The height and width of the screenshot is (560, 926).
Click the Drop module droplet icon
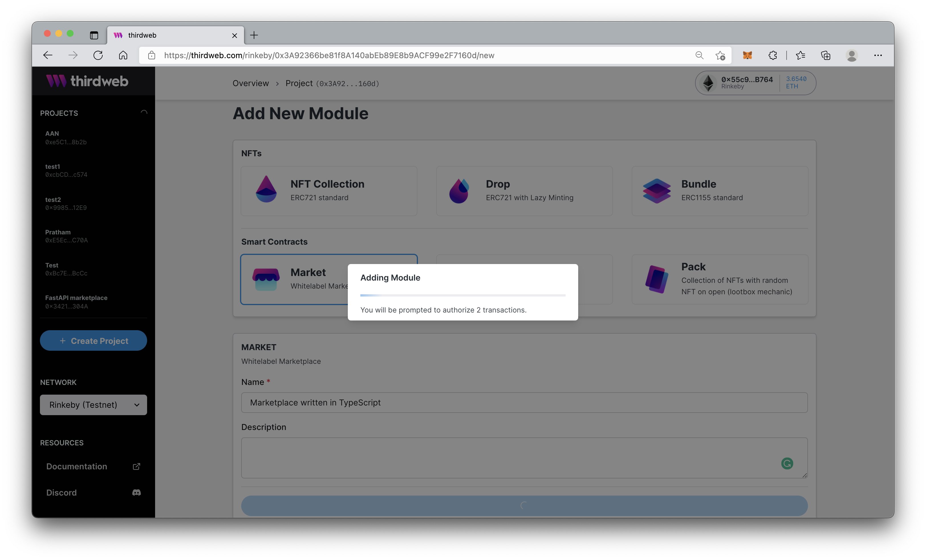point(459,191)
